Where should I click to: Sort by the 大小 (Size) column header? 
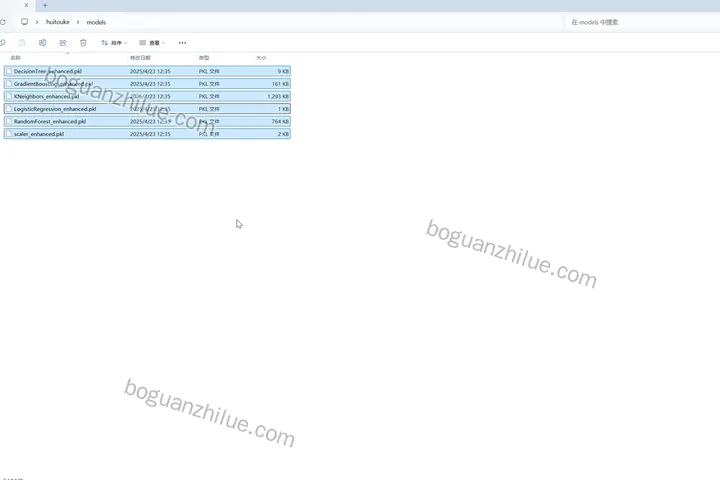[x=261, y=58]
